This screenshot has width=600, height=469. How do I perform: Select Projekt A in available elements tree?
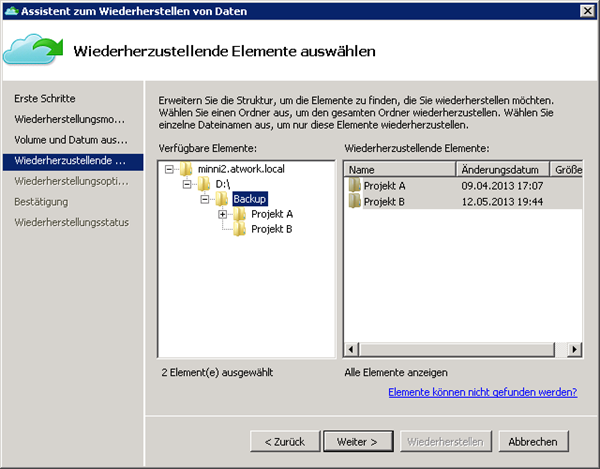coord(272,214)
